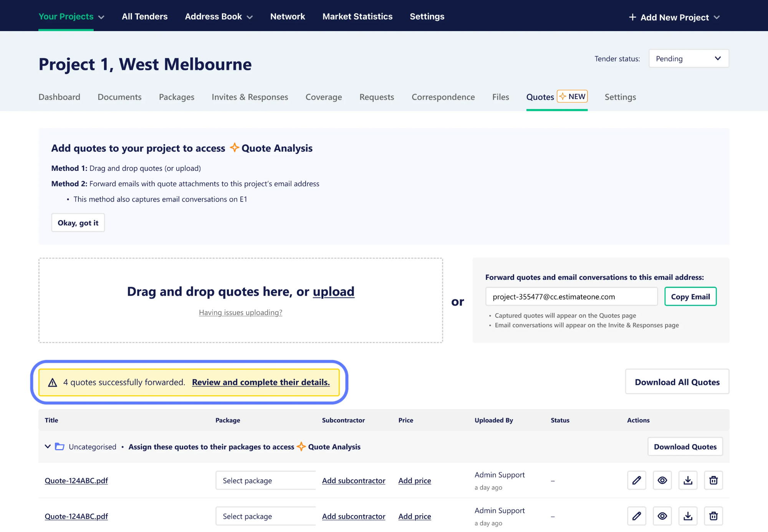Click the trash delete icon in first quote row

(x=713, y=480)
